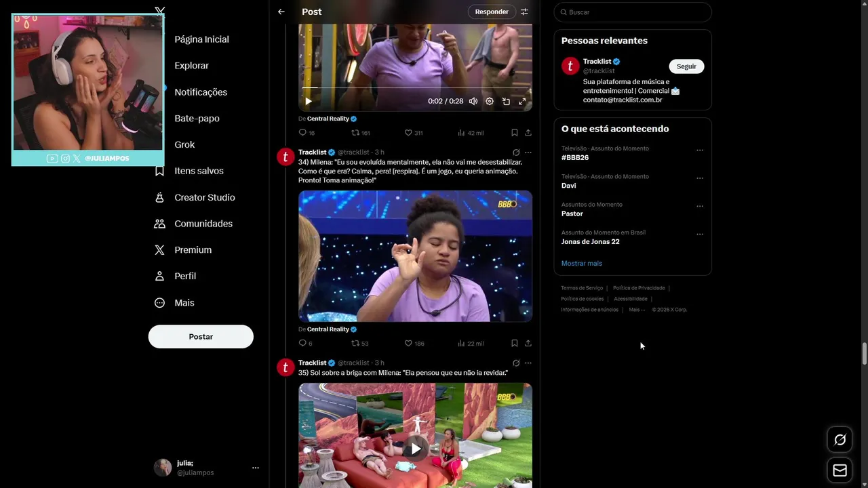Viewport: 868px width, 488px height.
Task: Open Explorar in sidebar
Action: pyautogui.click(x=191, y=66)
